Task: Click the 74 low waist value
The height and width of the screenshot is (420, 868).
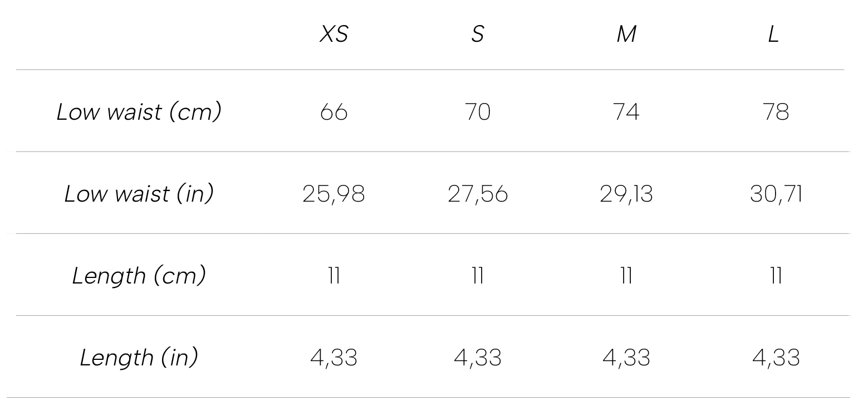Action: pos(626,113)
